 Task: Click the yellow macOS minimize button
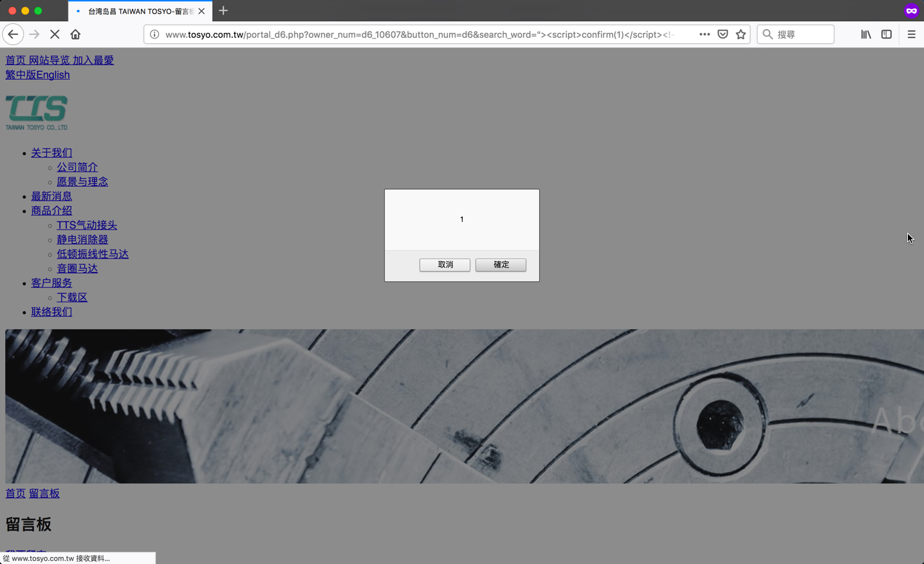(x=25, y=11)
